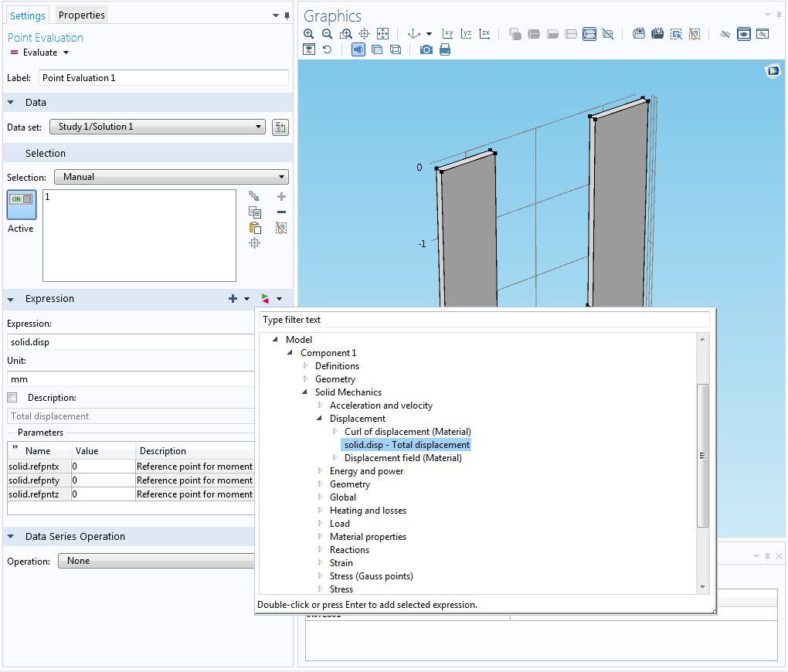
Task: Switch to the Properties tab
Action: (81, 15)
